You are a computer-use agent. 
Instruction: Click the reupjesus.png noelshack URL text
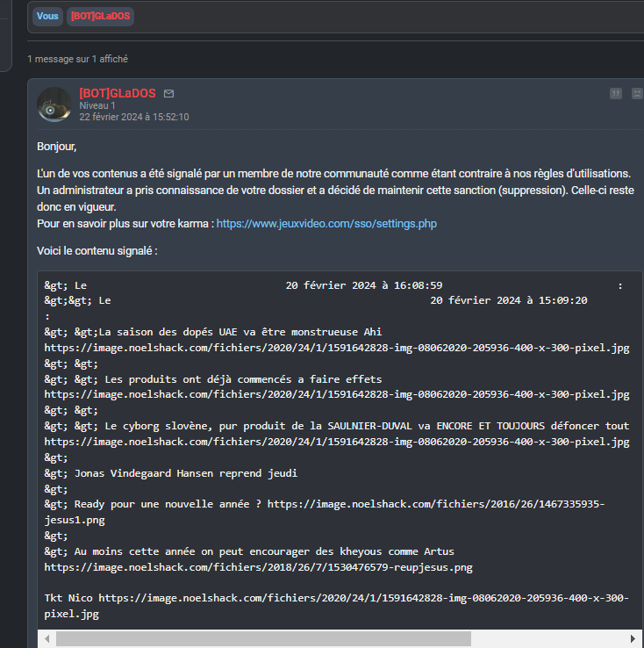(258, 567)
